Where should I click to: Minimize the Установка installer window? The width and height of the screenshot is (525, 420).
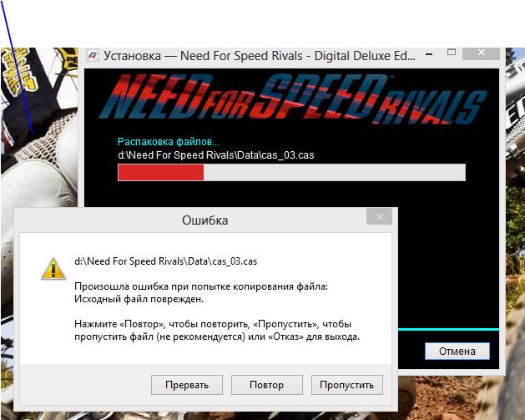[430, 53]
